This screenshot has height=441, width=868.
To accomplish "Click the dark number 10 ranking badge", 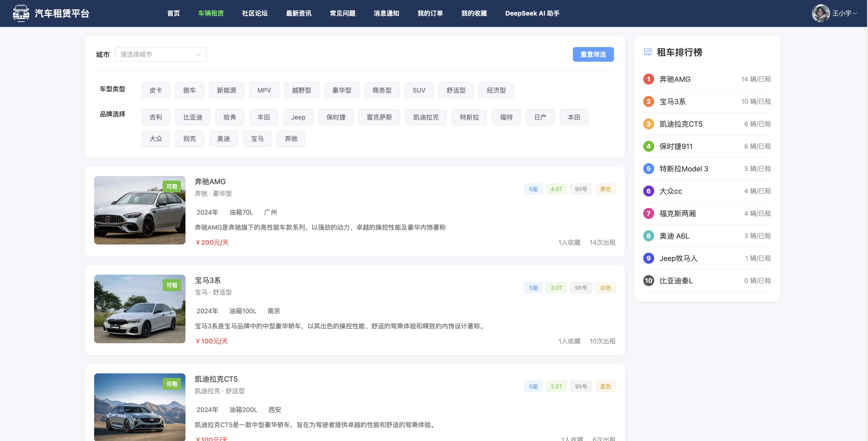I will point(648,281).
